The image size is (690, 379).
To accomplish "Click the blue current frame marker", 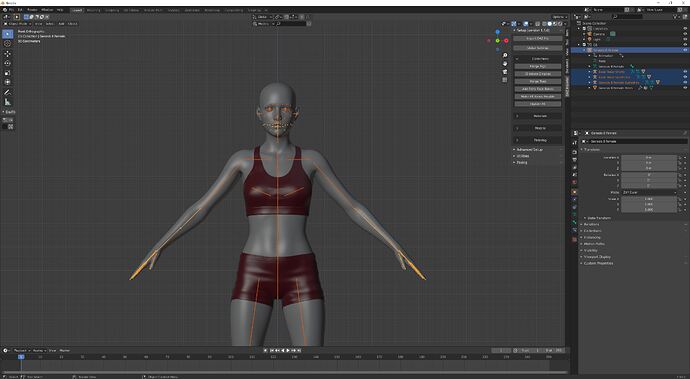I will pos(21,357).
